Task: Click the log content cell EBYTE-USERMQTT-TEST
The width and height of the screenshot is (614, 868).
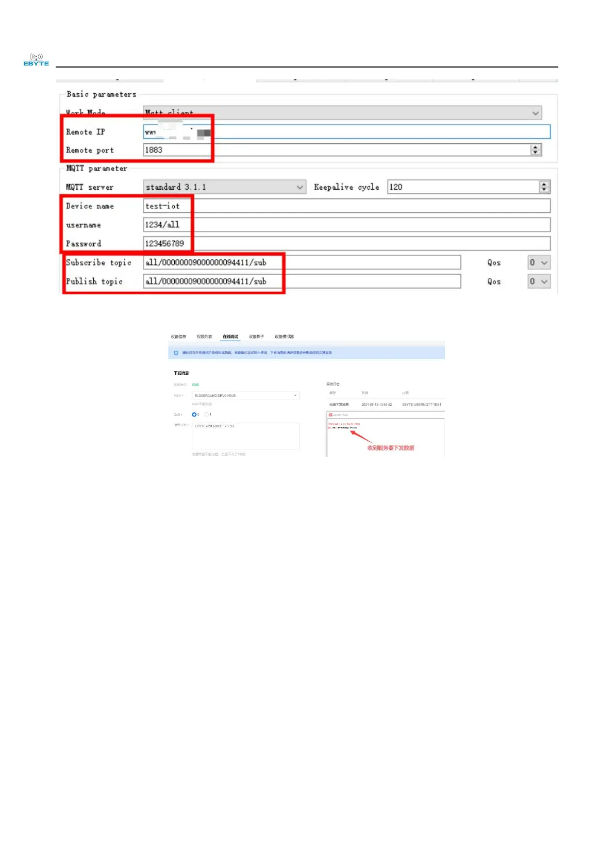Action: pos(422,405)
